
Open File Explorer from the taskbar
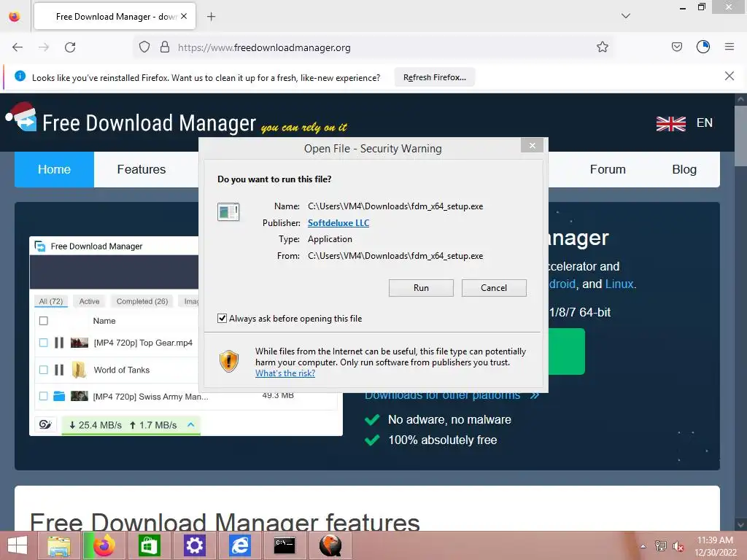coord(59,545)
